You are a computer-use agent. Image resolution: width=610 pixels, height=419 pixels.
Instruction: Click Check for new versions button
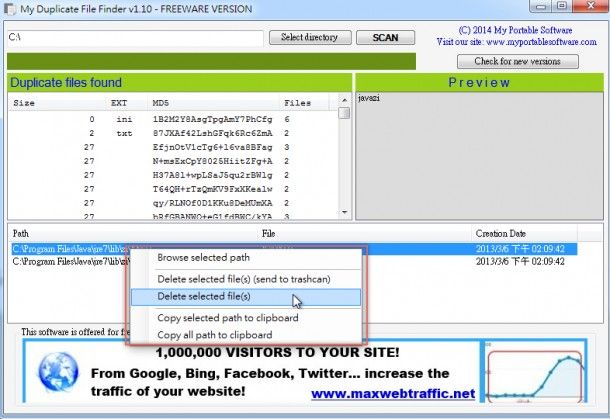(517, 61)
